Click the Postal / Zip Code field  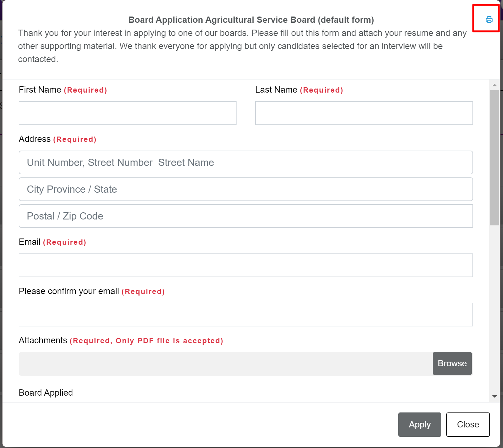[246, 216]
